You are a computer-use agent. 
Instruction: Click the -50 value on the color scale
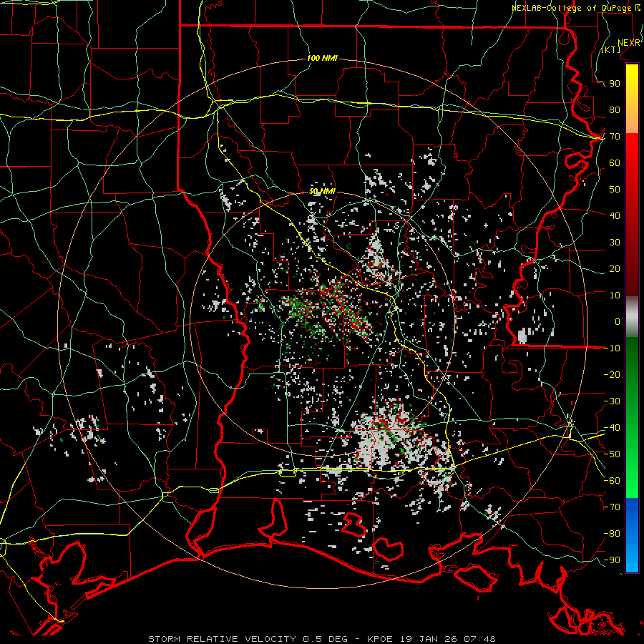(x=612, y=454)
